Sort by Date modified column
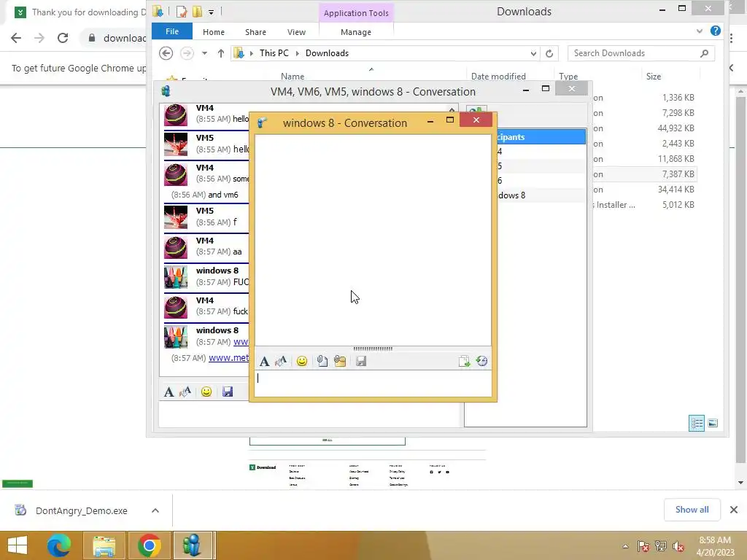The image size is (747, 560). [498, 76]
